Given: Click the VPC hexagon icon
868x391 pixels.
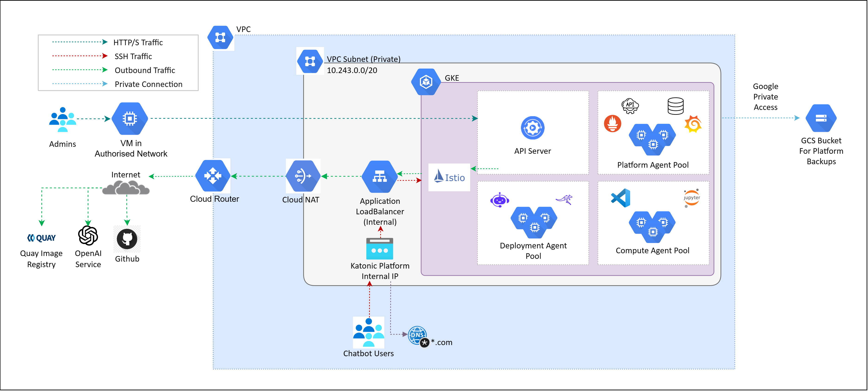Looking at the screenshot, I should point(220,37).
